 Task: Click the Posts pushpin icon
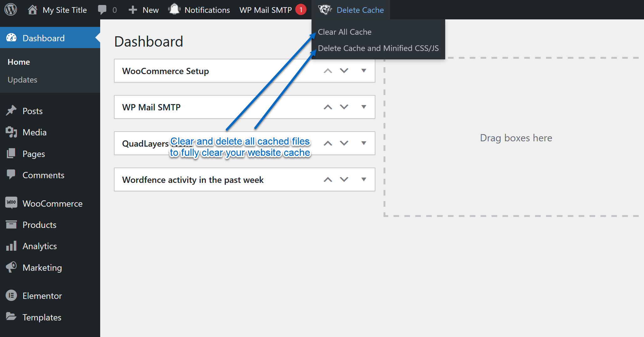11,111
